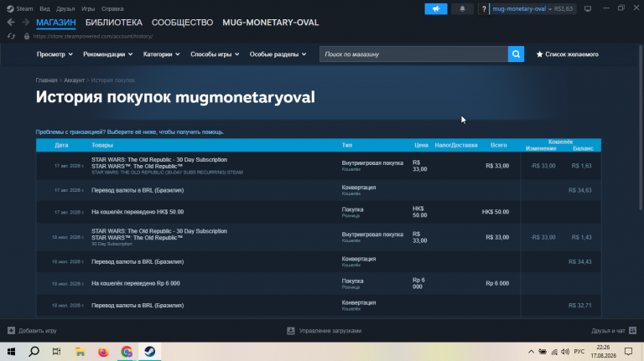Expand the Просмотр dropdown

click(x=55, y=54)
